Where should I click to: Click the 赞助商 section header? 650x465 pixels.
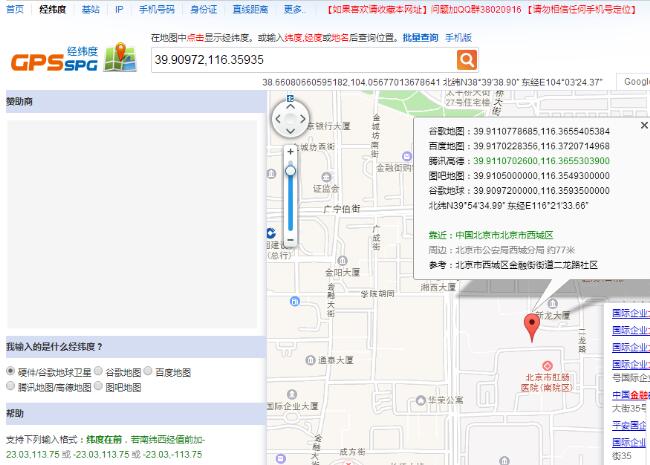coord(136,102)
